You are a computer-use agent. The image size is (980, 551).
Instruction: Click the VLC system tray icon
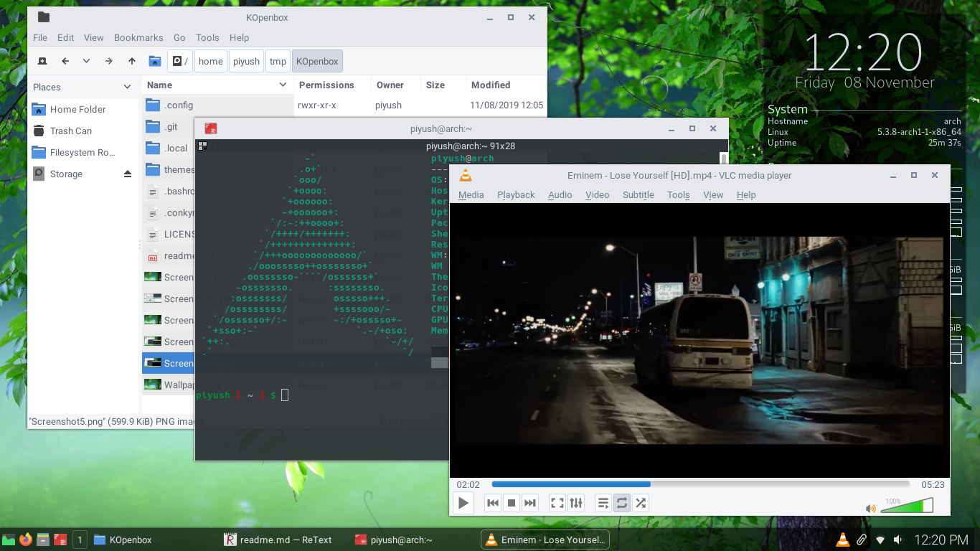(843, 540)
